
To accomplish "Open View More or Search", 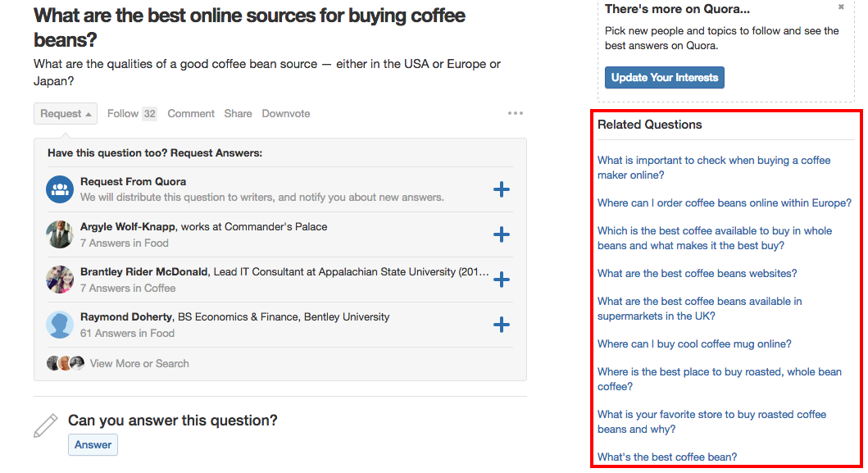I will tap(139, 363).
